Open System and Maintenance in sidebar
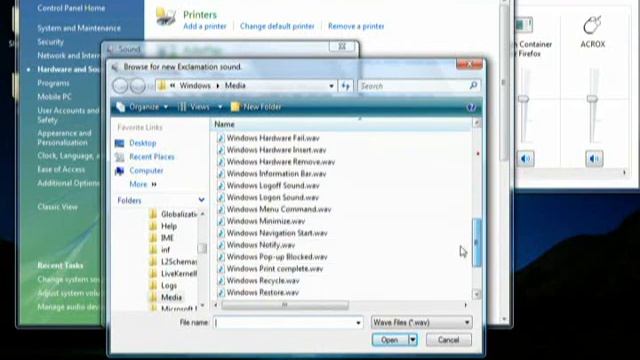 79,28
